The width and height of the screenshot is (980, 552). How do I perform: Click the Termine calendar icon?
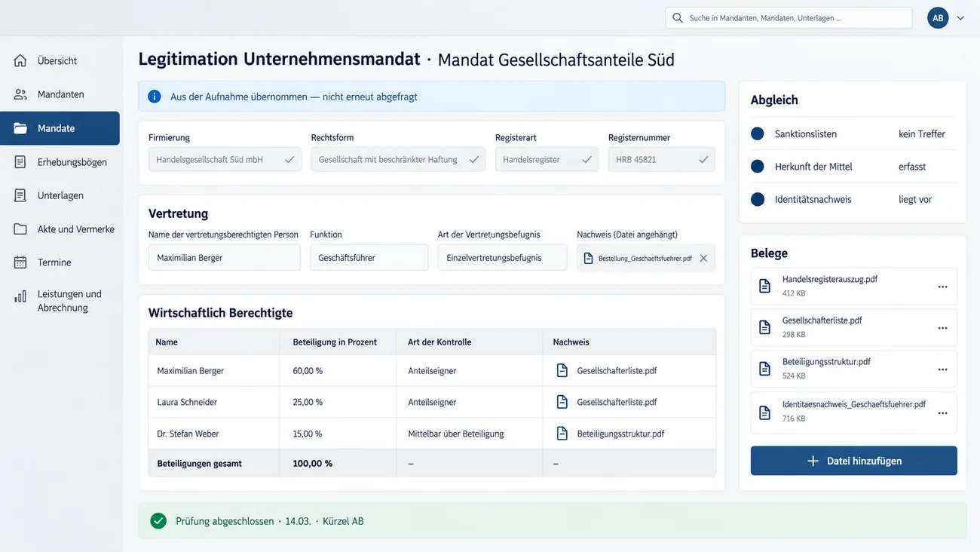click(x=20, y=262)
